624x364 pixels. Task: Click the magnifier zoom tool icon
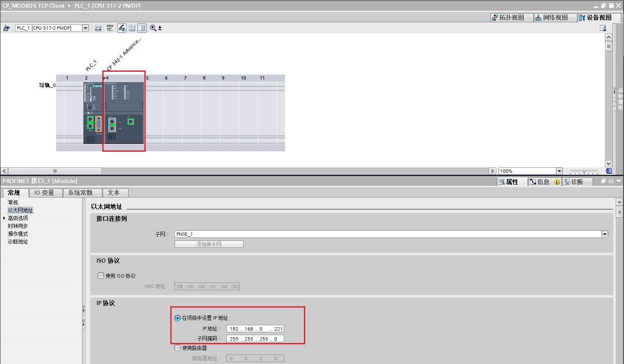153,28
